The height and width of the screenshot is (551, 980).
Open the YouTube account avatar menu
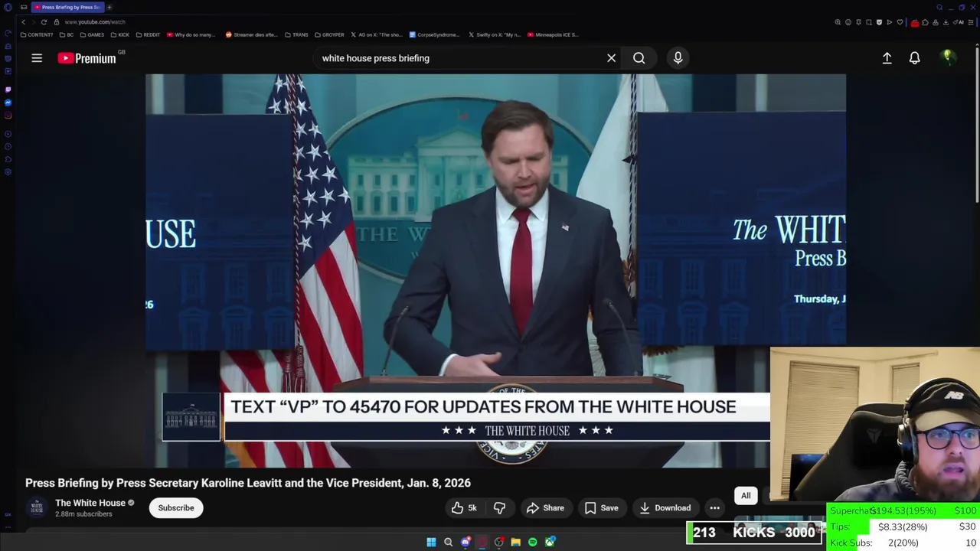[x=948, y=57]
